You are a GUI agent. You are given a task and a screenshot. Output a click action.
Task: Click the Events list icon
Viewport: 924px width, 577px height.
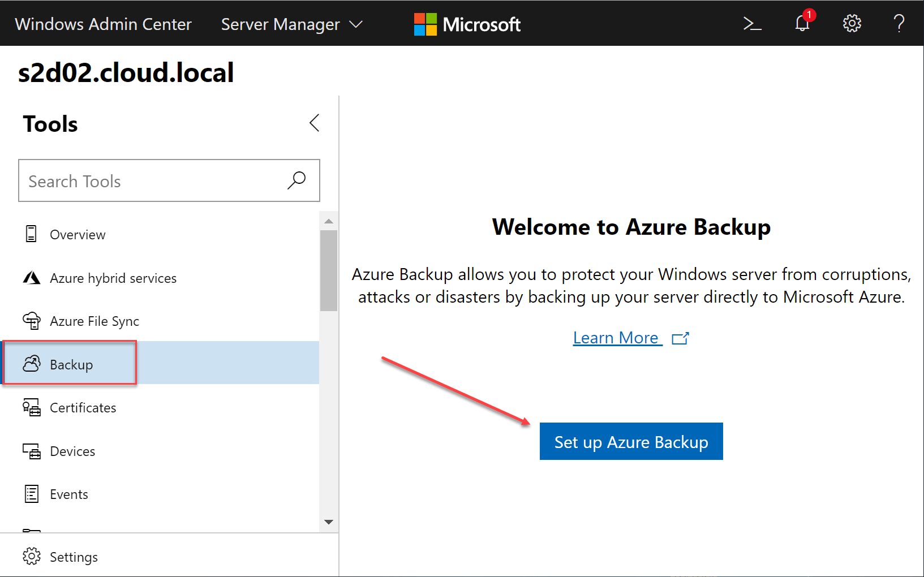click(32, 494)
